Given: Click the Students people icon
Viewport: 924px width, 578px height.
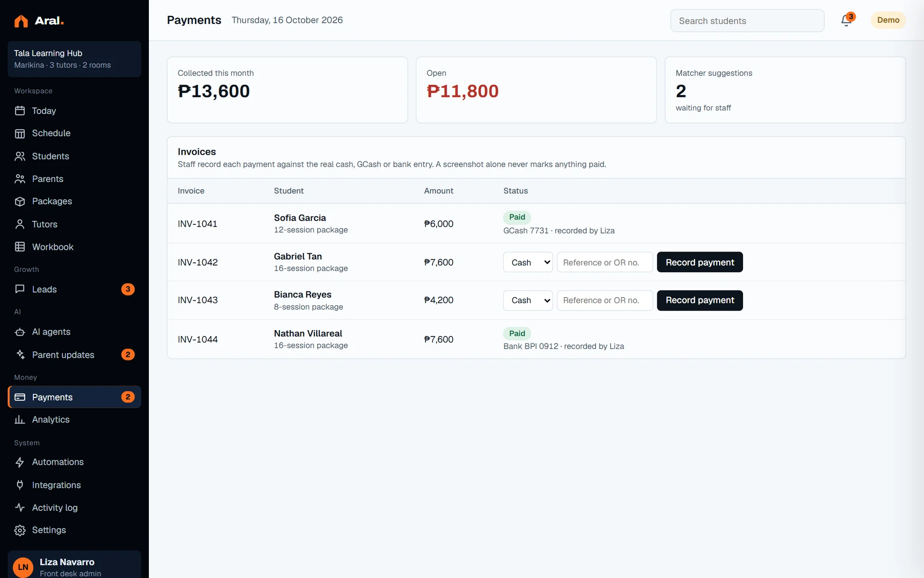Looking at the screenshot, I should (x=20, y=156).
